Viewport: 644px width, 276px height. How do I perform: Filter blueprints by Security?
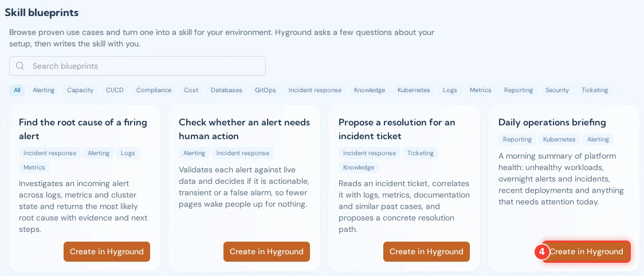point(557,90)
